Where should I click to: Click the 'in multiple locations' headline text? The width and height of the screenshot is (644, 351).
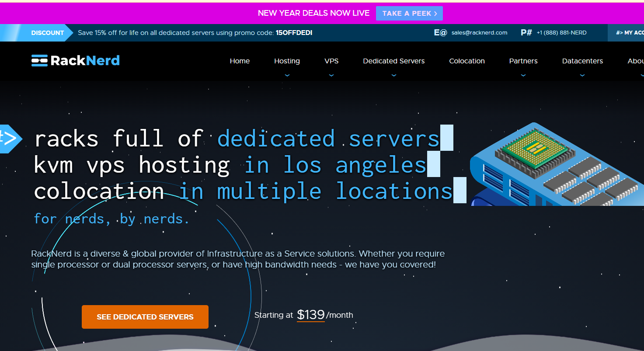[315, 191]
